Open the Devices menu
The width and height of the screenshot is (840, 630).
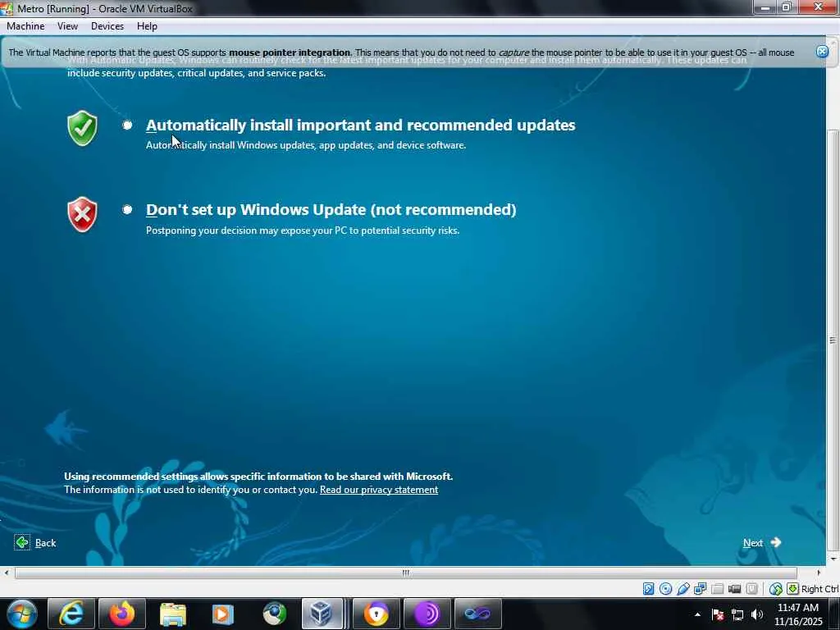(107, 26)
